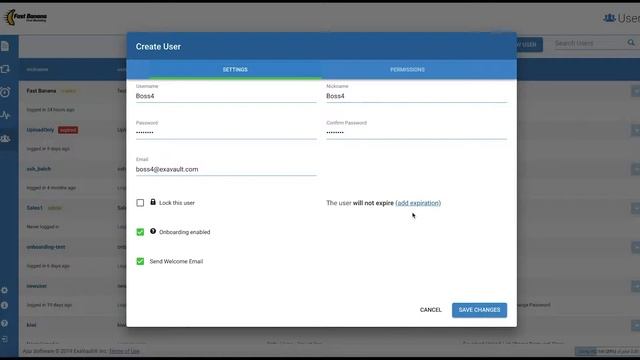640x360 pixels.
Task: Select the Sales1 user in the list
Action: [x=35, y=208]
